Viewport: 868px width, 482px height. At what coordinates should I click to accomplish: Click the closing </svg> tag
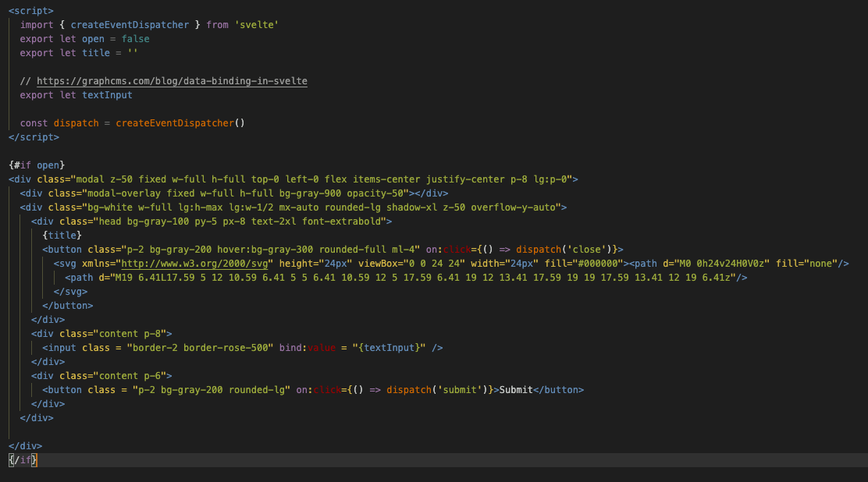(x=70, y=292)
